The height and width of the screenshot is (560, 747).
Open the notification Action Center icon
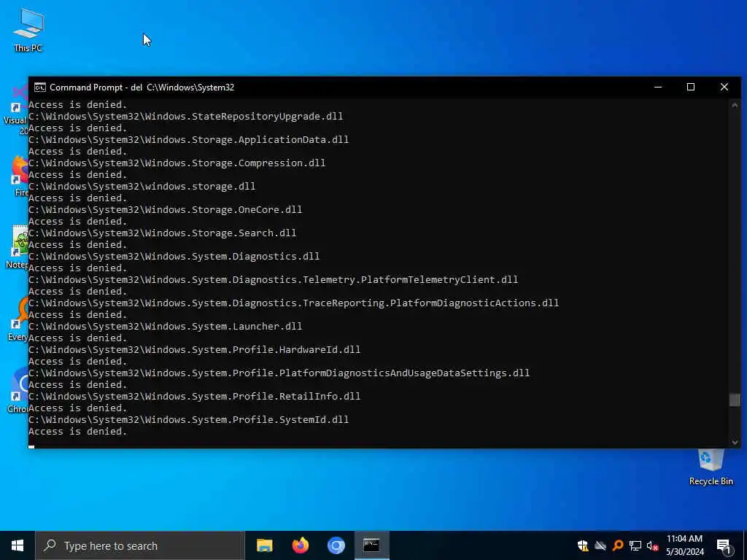pyautogui.click(x=724, y=546)
